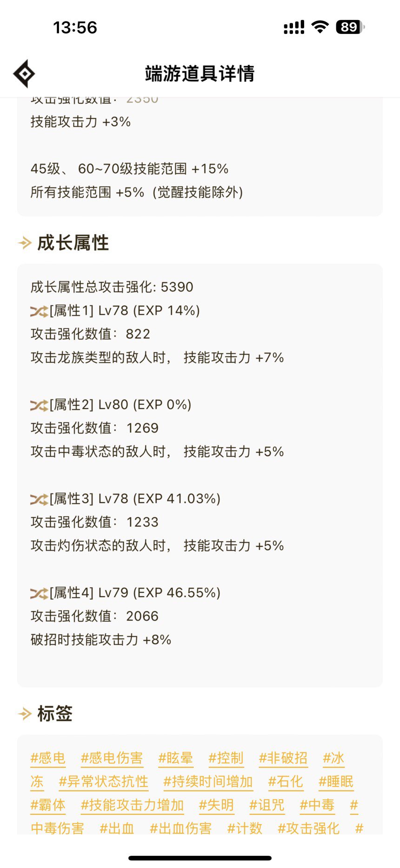This screenshot has width=400, height=868.
Task: Open the #感电 tag
Action: pyautogui.click(x=48, y=758)
